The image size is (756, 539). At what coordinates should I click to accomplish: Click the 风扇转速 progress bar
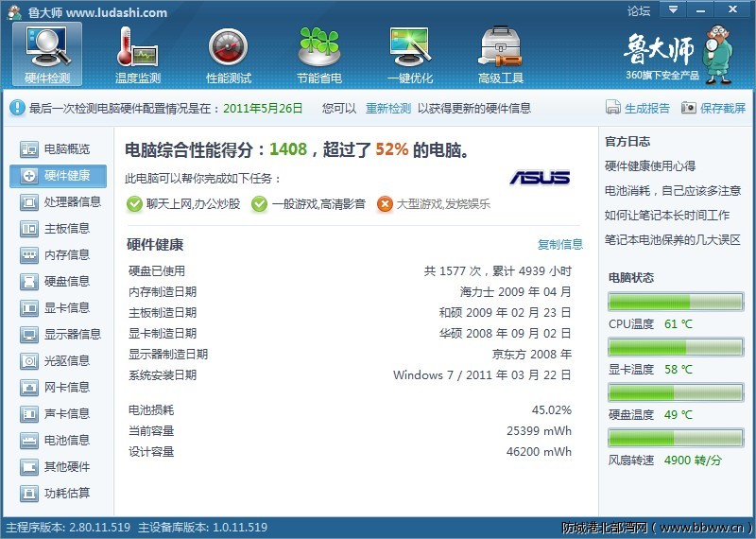676,438
